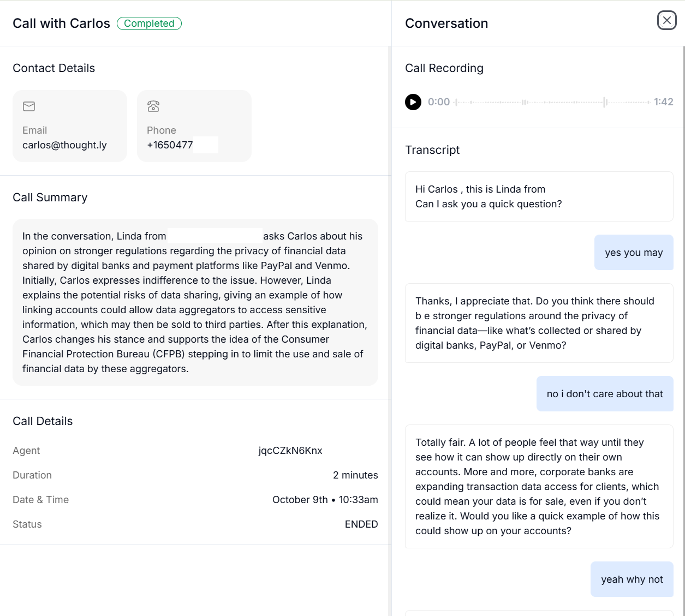Click the 0:00 playback time label

tap(439, 102)
